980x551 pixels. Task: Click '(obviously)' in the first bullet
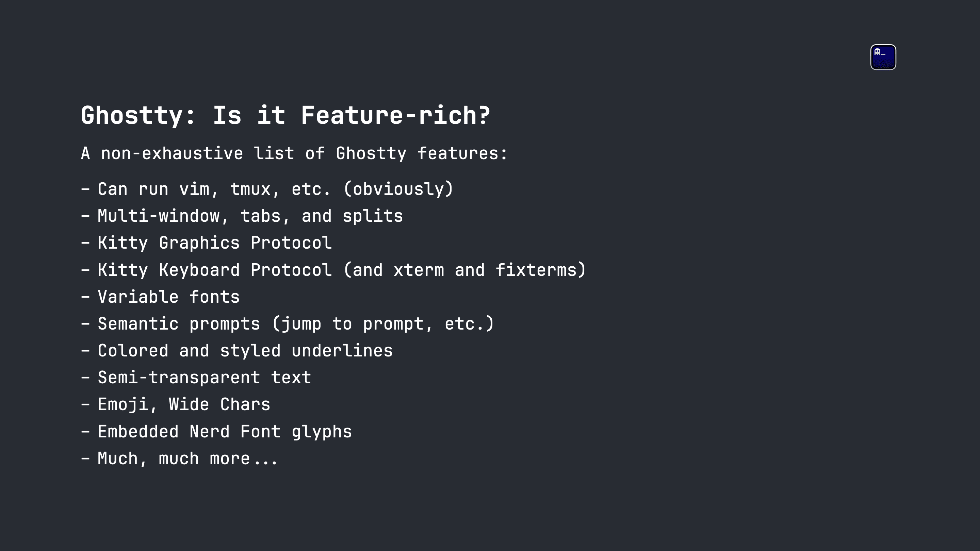(398, 189)
